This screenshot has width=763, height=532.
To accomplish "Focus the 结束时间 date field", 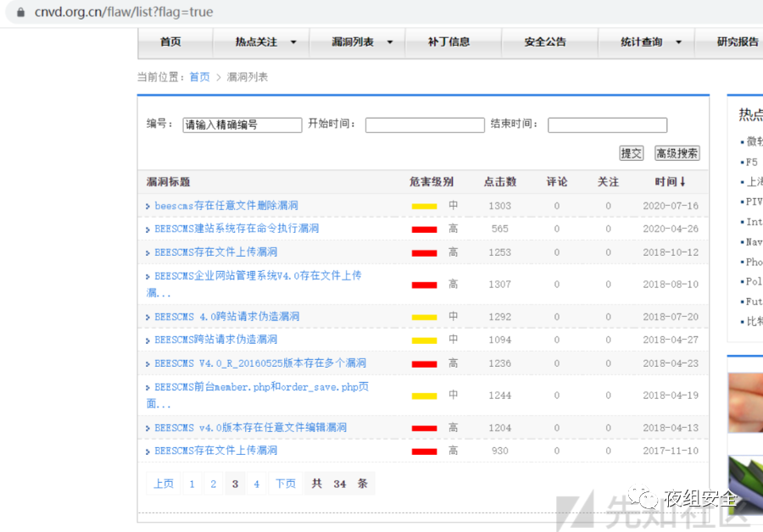I will click(x=607, y=125).
